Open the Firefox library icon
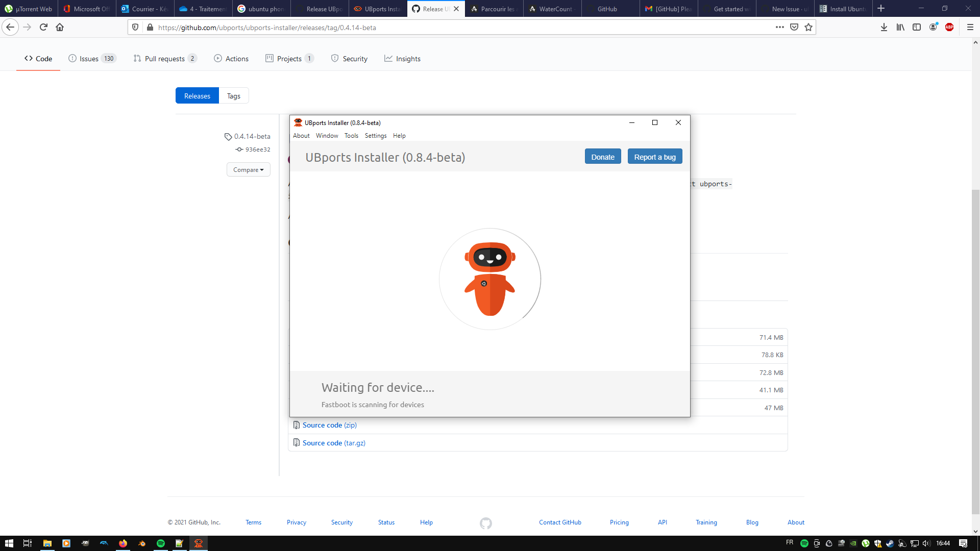 click(x=899, y=27)
